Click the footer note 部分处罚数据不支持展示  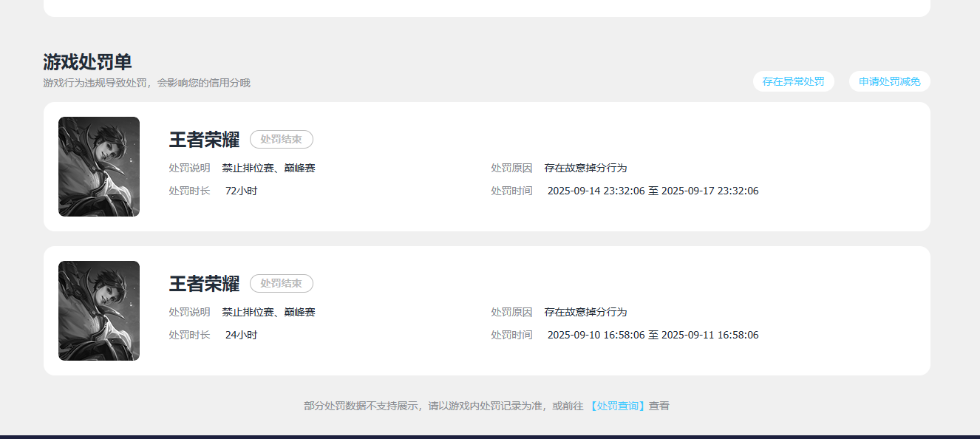(361, 406)
